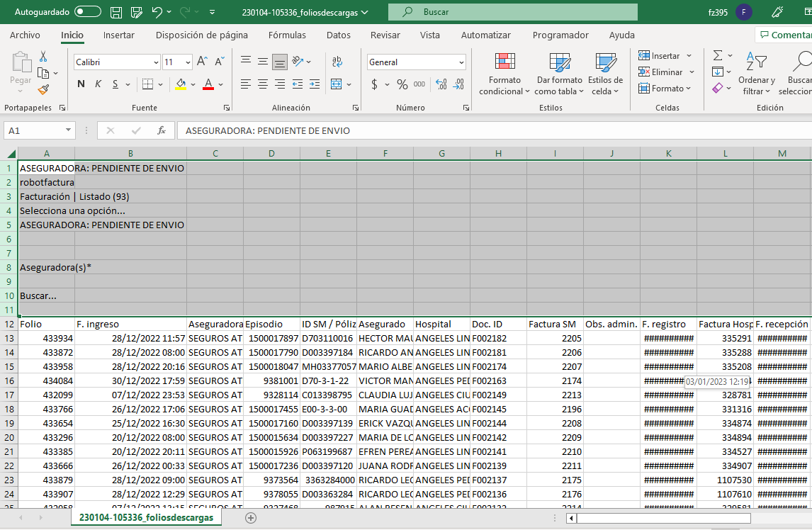Click the Save disk icon

(116, 12)
